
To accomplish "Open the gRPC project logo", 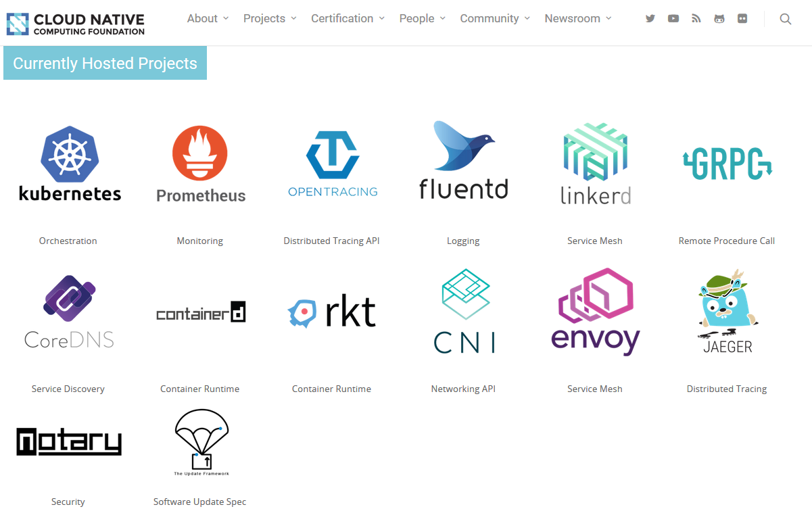I will click(x=727, y=164).
